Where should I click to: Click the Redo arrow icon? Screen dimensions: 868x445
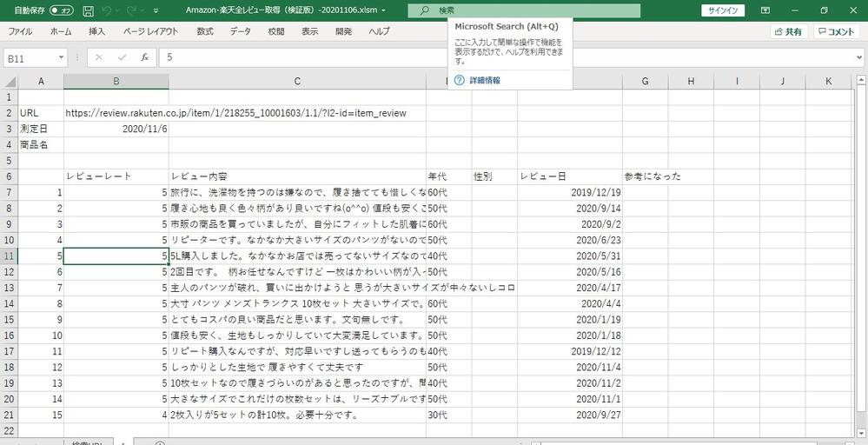click(x=131, y=10)
